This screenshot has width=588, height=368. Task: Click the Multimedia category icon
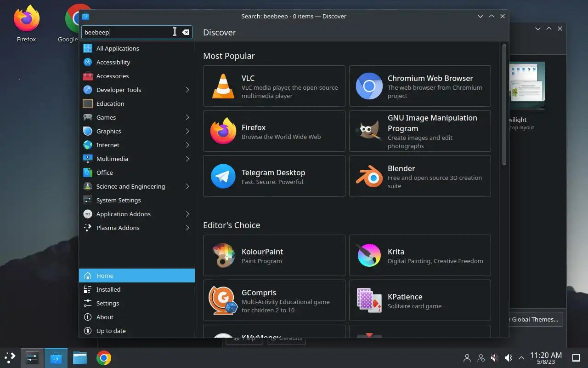[88, 159]
